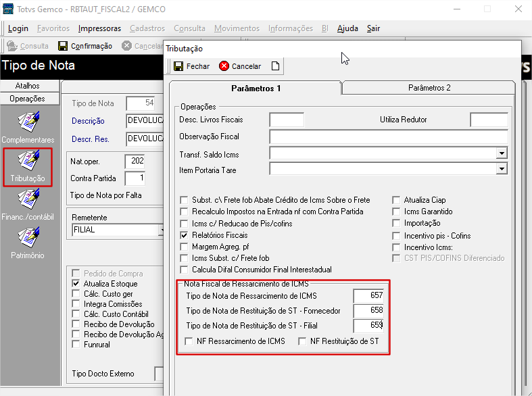Uncheck Atualiza Estoque in Tipo de Nota

point(76,283)
